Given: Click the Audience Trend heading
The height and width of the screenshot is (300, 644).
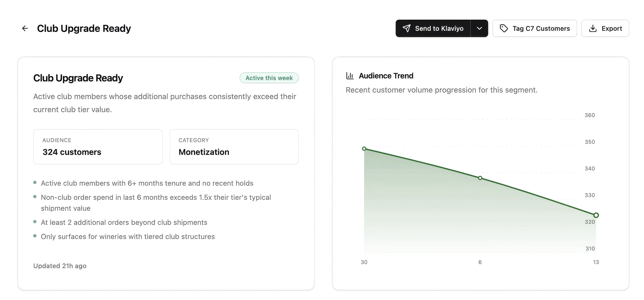Looking at the screenshot, I should [x=386, y=76].
